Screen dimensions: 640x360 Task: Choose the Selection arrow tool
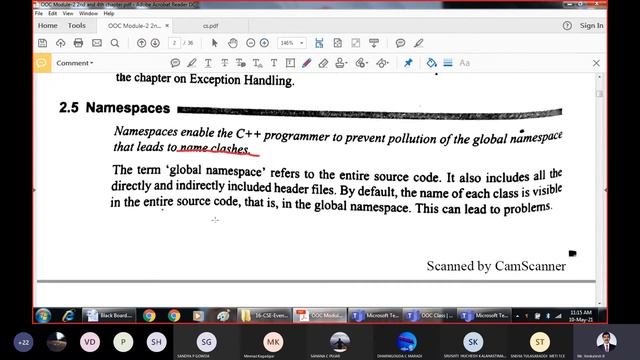pos(215,43)
